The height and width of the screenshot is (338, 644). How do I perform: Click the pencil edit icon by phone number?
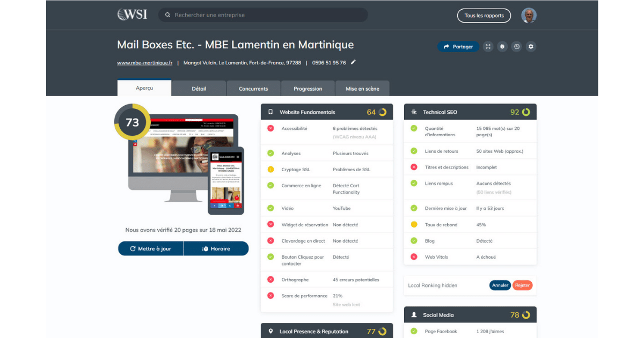click(x=353, y=62)
